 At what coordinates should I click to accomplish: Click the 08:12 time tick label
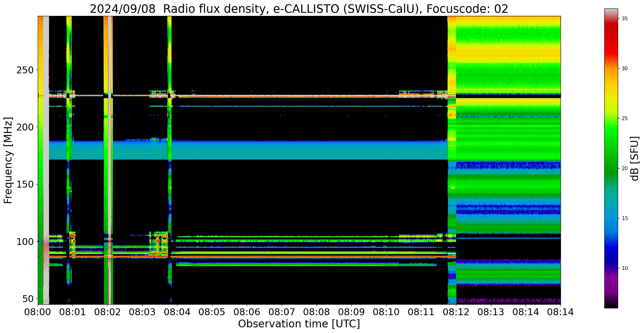click(x=456, y=312)
